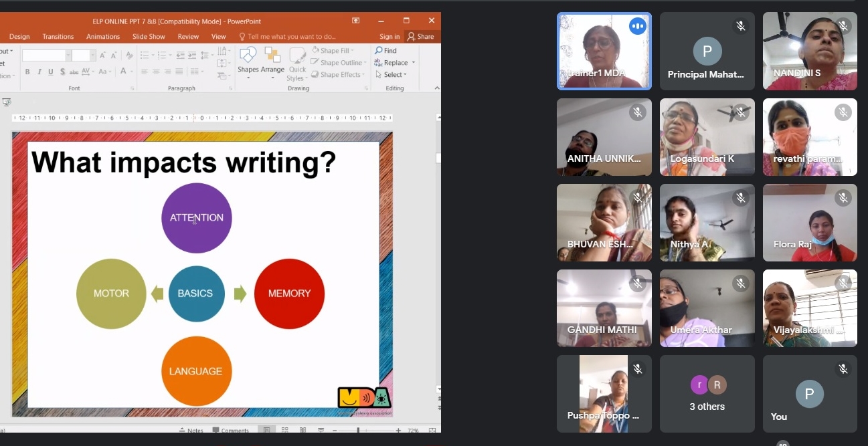Open the font name combo box

click(x=46, y=55)
